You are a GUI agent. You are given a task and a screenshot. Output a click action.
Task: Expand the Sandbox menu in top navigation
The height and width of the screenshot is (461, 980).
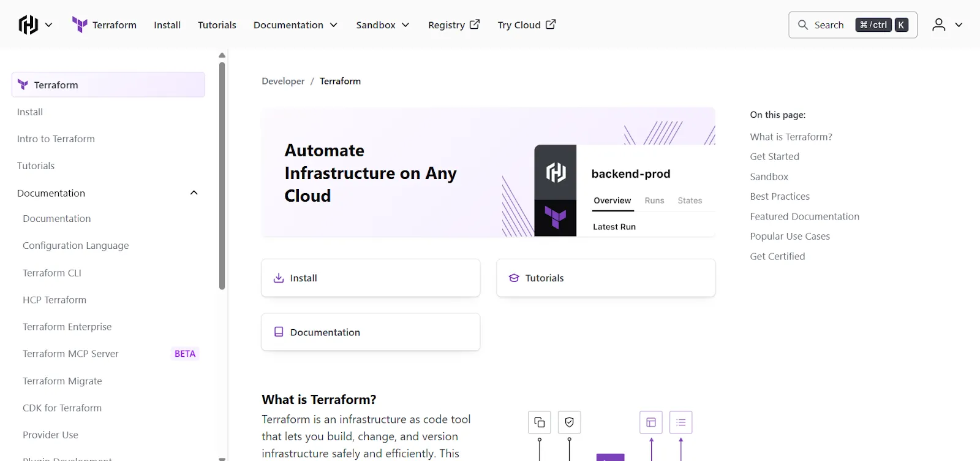383,25
